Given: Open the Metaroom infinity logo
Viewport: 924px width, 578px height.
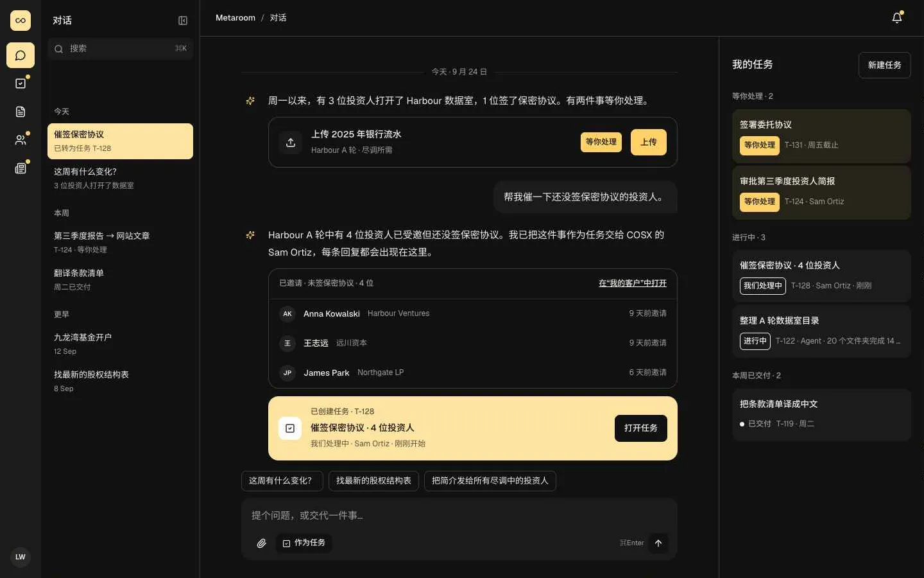Looking at the screenshot, I should [21, 21].
